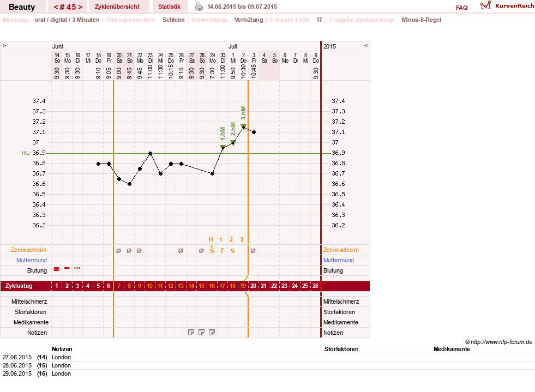
Task: Click the medium bleeding mark on day 2
Action: click(67, 268)
